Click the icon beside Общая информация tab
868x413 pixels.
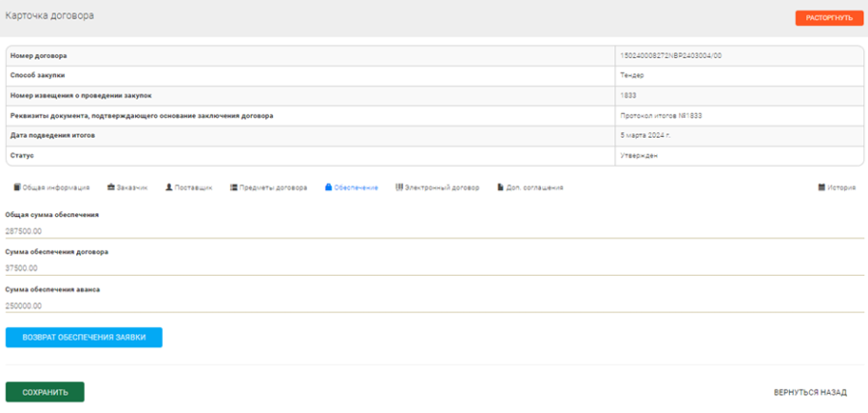point(15,187)
